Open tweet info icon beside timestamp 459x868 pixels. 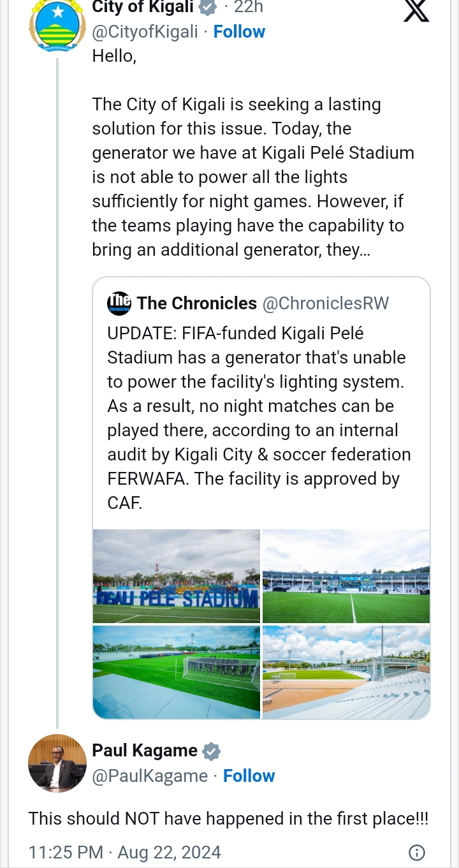tap(416, 853)
